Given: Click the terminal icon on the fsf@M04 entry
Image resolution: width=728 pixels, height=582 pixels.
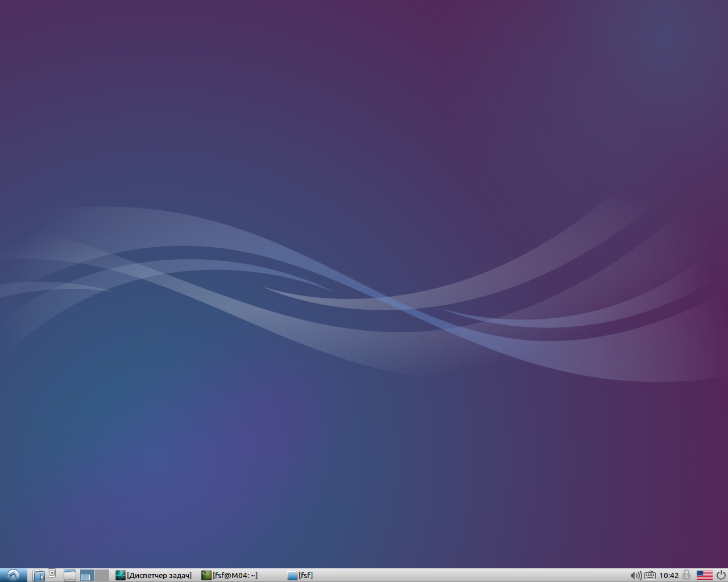Looking at the screenshot, I should (206, 575).
